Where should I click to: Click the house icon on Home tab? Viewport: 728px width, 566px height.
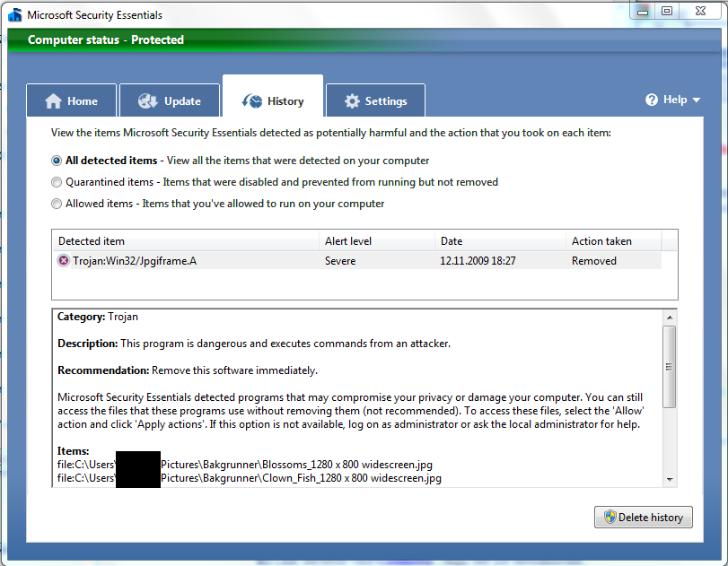tap(53, 100)
